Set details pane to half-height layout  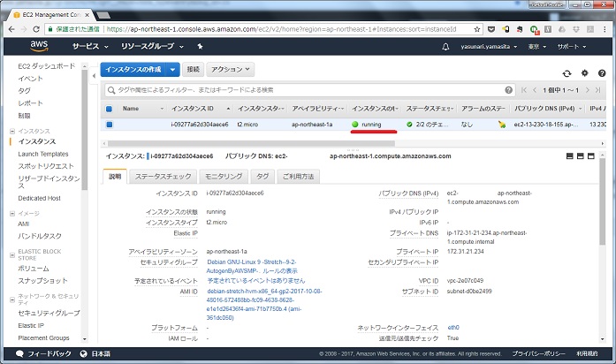[581, 155]
